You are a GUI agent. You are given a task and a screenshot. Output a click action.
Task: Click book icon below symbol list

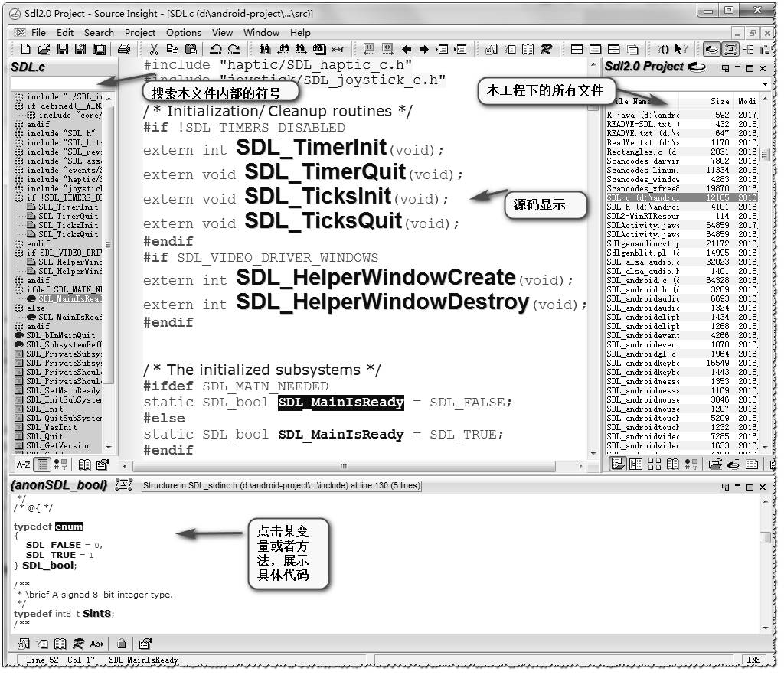coord(84,465)
